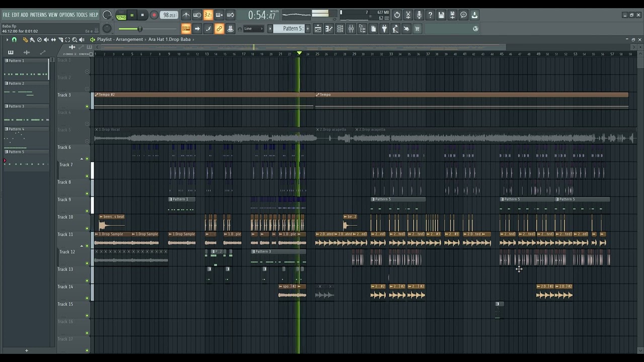This screenshot has width=644, height=362.
Task: Click the master volume knob
Action: click(107, 15)
